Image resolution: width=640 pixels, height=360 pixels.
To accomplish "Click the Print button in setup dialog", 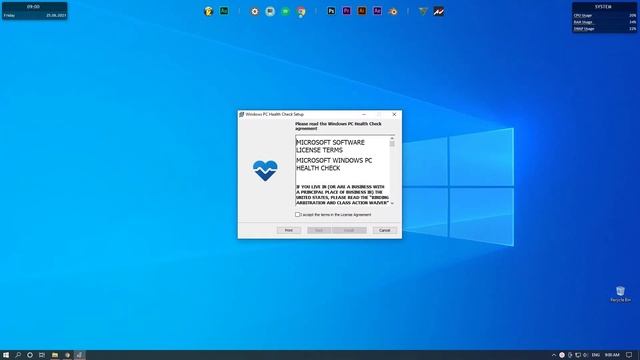I will click(289, 230).
